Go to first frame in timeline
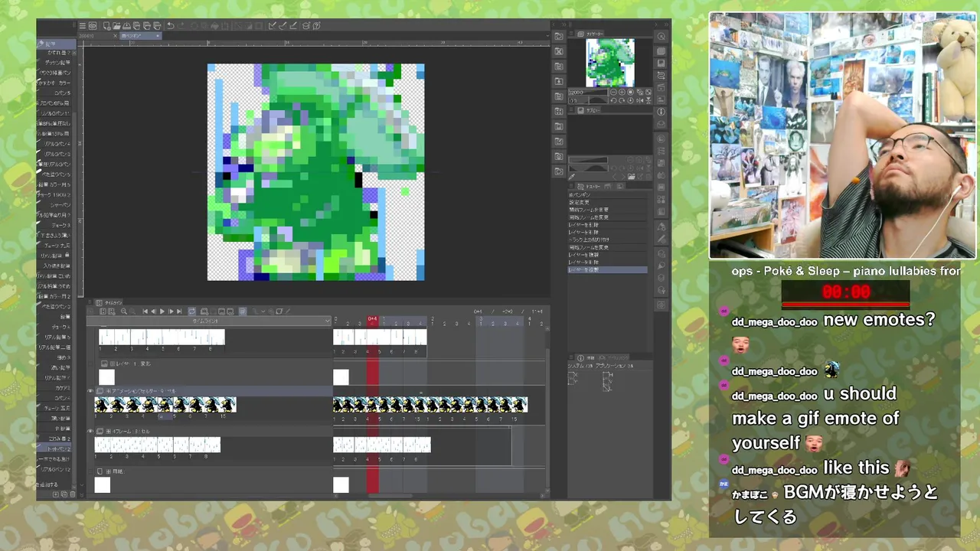Viewport: 980px width, 551px height. click(x=145, y=311)
